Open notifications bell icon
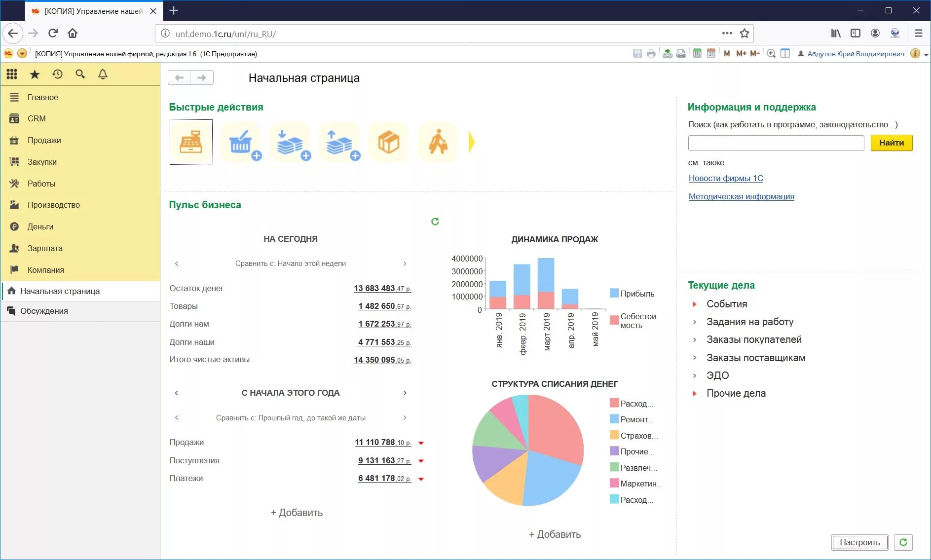Screen dimensions: 931x560 pyautogui.click(x=103, y=74)
